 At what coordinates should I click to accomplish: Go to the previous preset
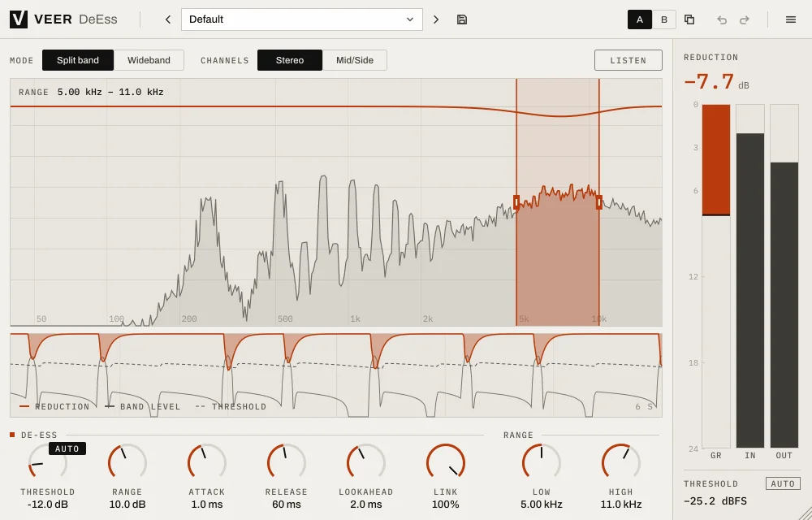tap(168, 19)
